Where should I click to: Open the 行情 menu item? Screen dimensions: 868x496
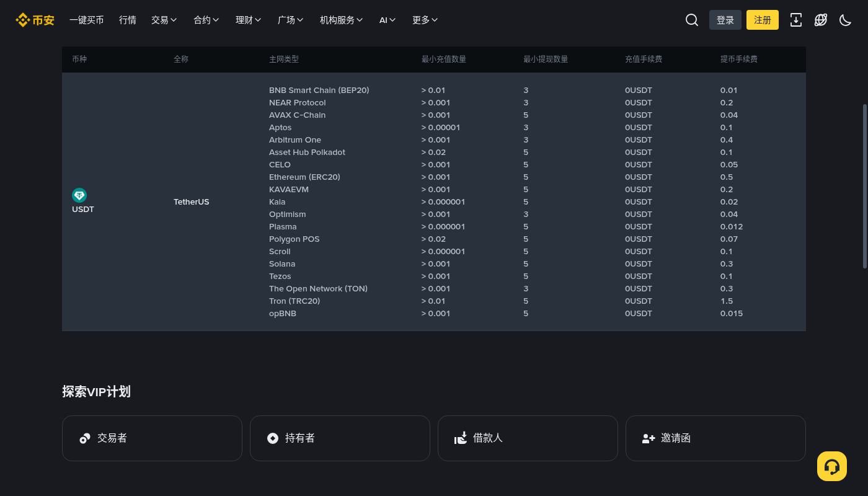pyautogui.click(x=128, y=20)
